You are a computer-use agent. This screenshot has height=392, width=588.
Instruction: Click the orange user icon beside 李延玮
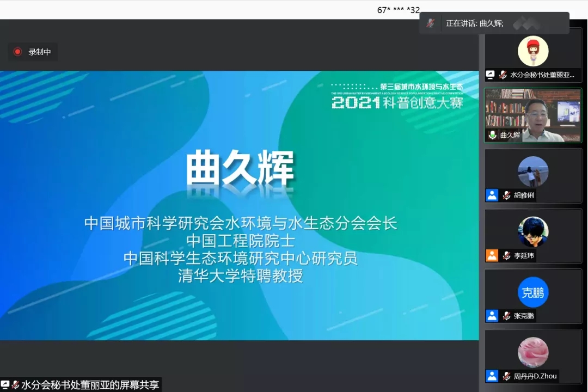tap(492, 255)
